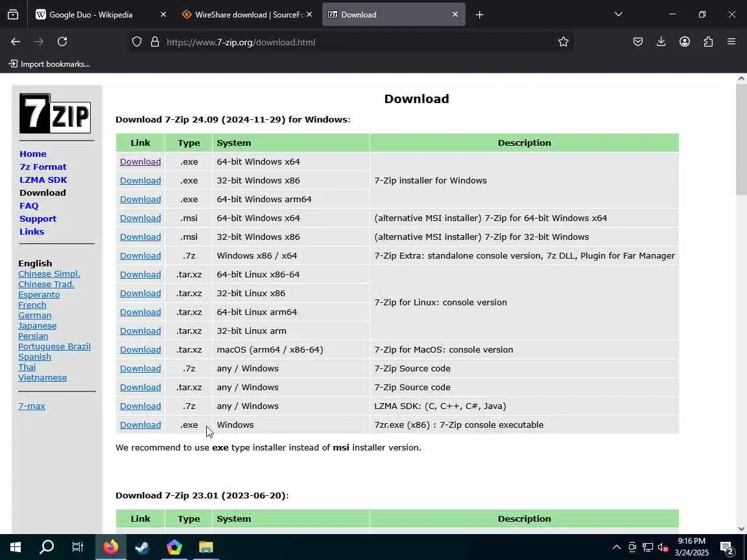Download .tar.xz for 64-bit Linux arm64
The height and width of the screenshot is (560, 747).
pos(140,312)
